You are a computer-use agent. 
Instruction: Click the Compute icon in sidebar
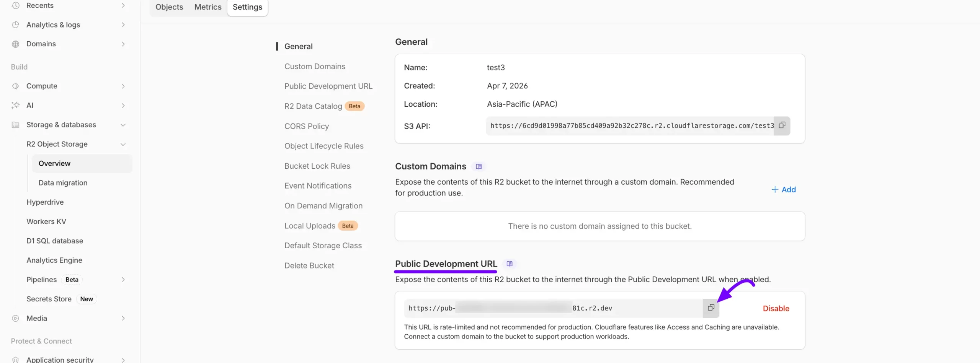point(15,86)
